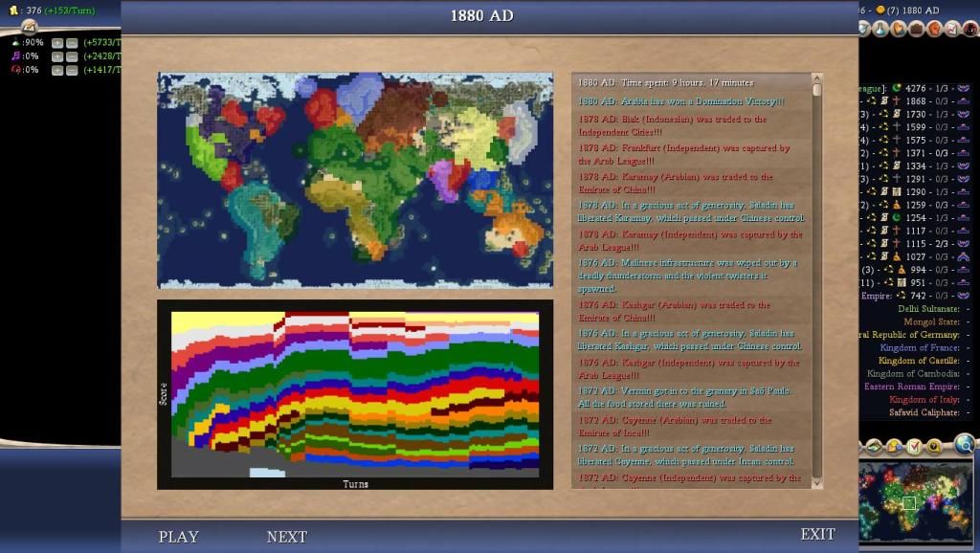Click the green crescent icon in 1254 row
This screenshot has width=980, height=553.
coord(896,217)
